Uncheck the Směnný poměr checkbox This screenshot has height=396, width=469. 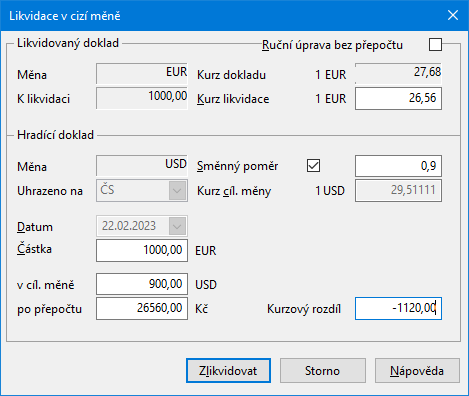(313, 166)
